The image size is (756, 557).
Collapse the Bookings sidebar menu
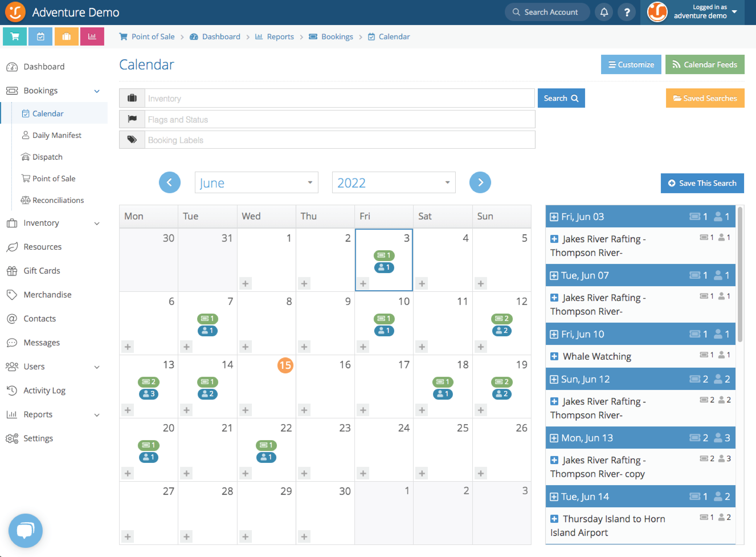click(x=97, y=91)
